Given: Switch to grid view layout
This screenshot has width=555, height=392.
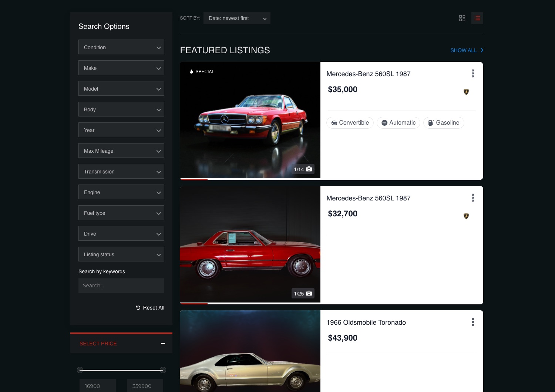Looking at the screenshot, I should click(462, 18).
